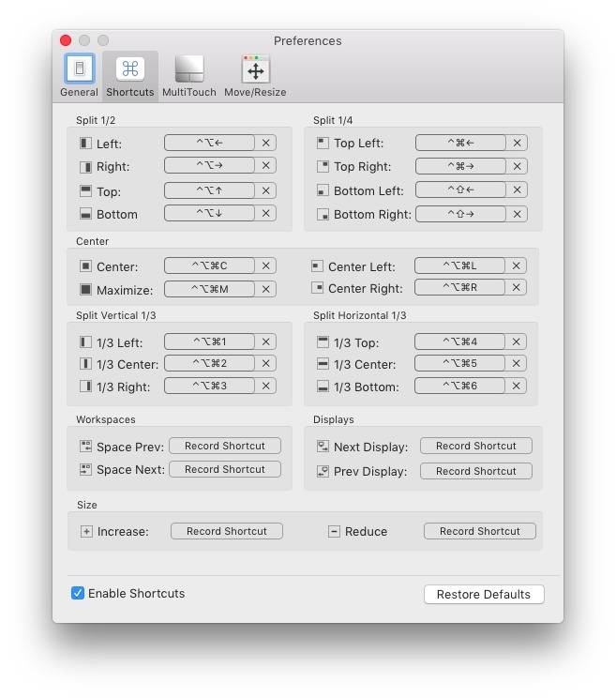Edit the Center shortcut field

click(210, 266)
